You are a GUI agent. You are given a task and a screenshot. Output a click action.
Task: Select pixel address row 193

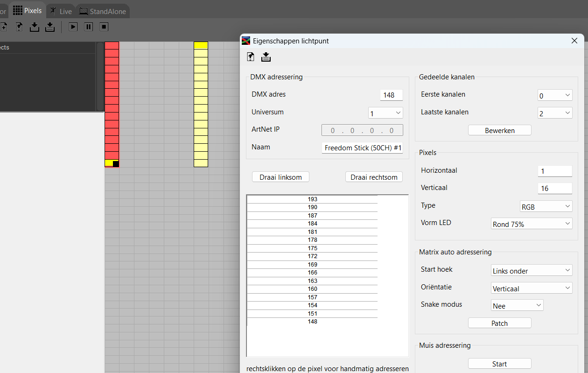pyautogui.click(x=312, y=199)
